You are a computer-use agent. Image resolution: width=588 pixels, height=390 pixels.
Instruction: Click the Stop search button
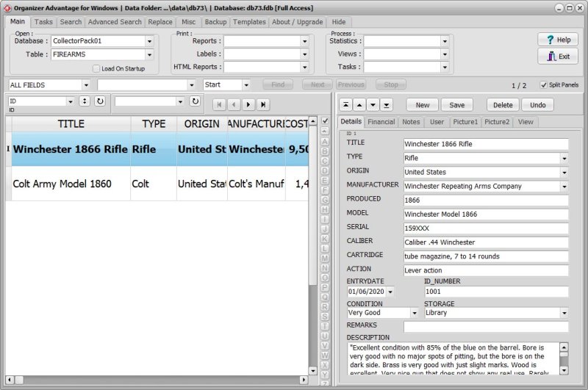point(391,84)
